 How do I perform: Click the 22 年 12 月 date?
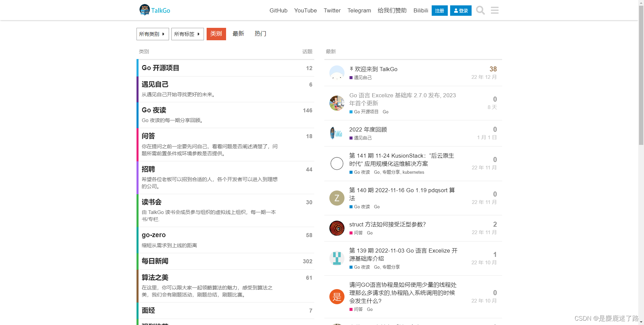pos(484,77)
